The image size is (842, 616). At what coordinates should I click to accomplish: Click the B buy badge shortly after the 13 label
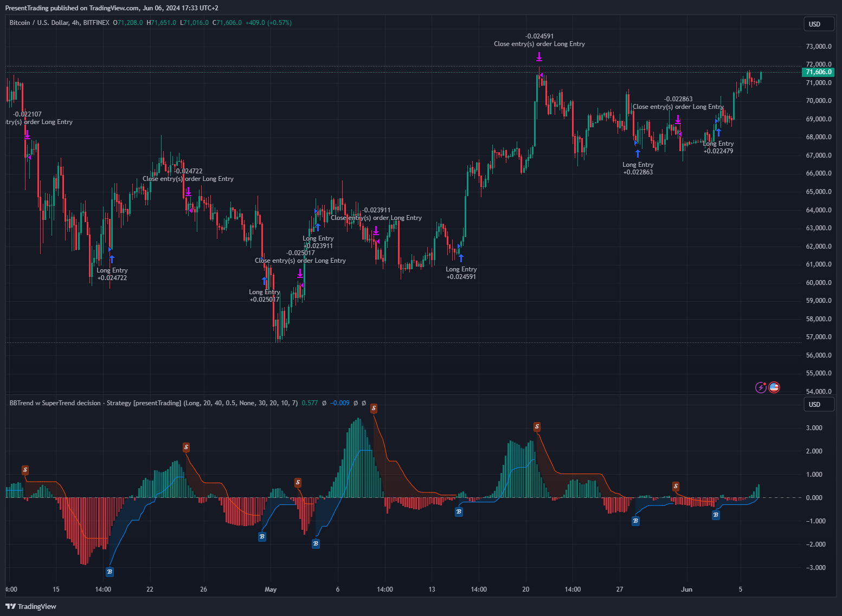click(x=459, y=511)
